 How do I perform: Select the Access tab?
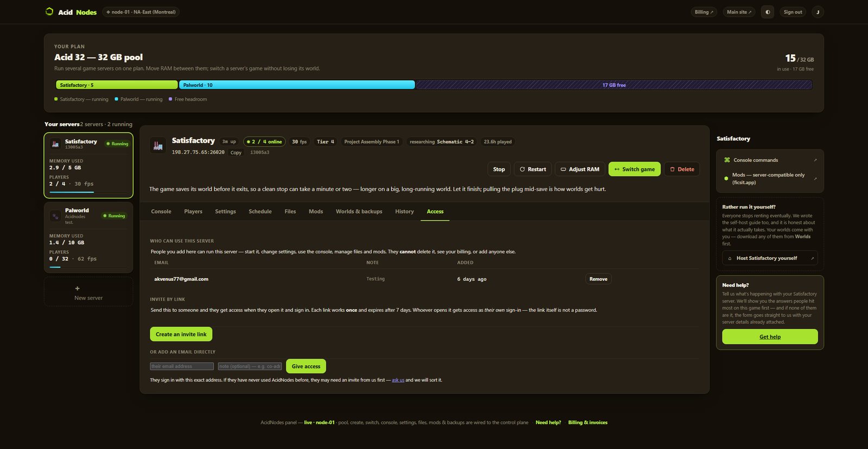point(435,212)
